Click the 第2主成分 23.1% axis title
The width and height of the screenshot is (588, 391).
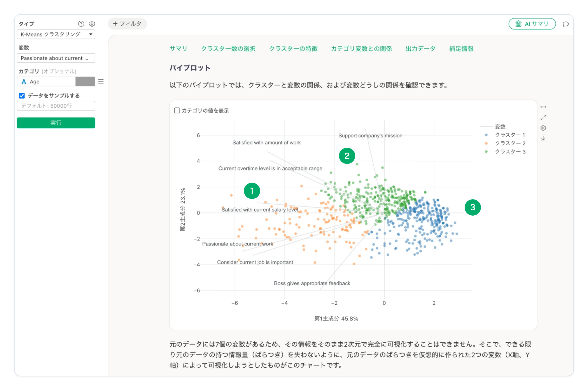click(183, 210)
